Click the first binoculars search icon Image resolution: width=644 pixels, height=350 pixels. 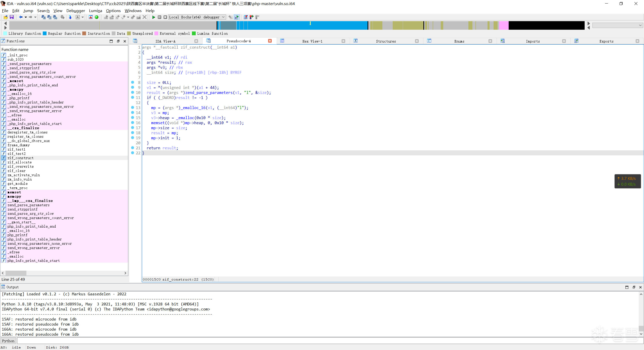tap(43, 17)
